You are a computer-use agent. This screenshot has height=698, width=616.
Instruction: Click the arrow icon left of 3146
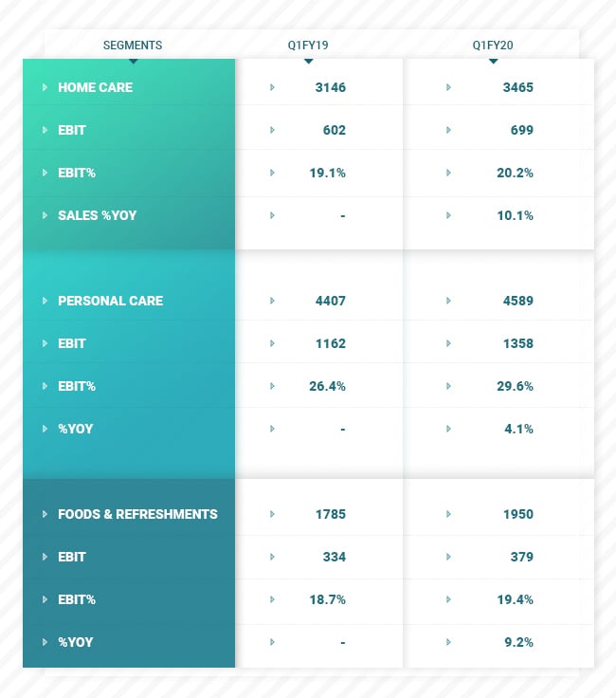(x=272, y=87)
